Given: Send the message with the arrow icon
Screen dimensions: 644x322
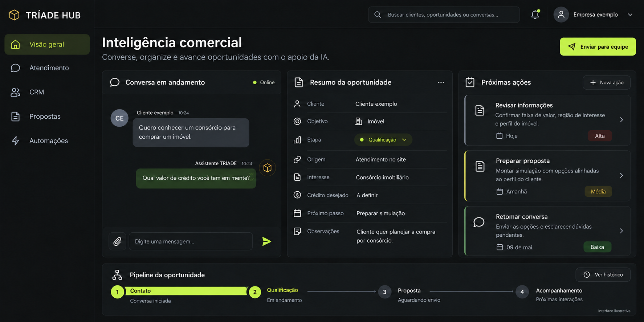Looking at the screenshot, I should point(266,241).
